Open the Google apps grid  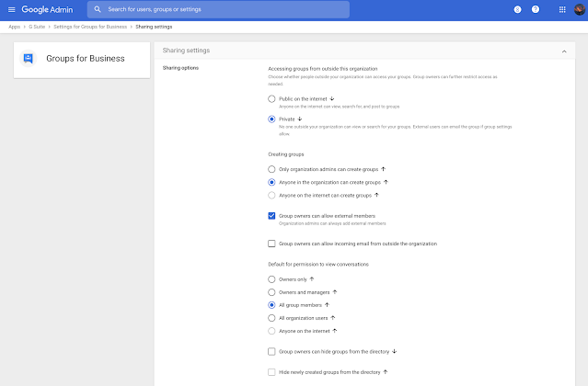click(562, 10)
